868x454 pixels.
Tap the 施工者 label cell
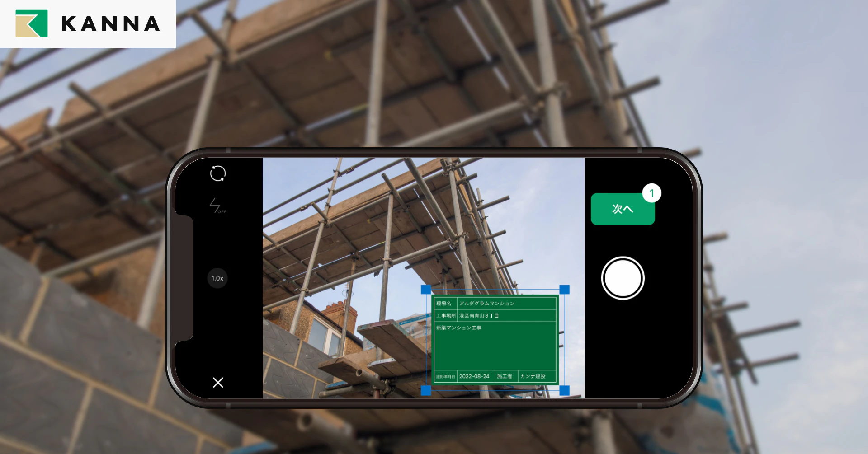point(506,376)
